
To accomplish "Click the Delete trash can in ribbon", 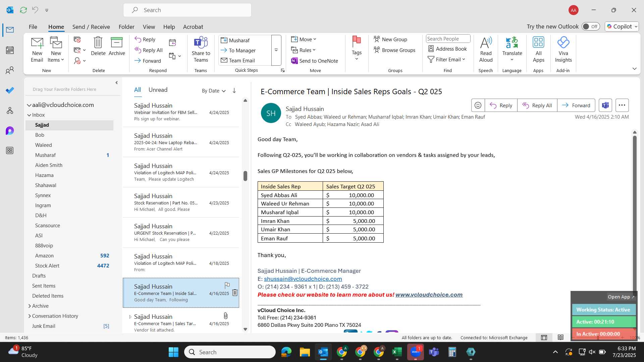I will tap(98, 46).
